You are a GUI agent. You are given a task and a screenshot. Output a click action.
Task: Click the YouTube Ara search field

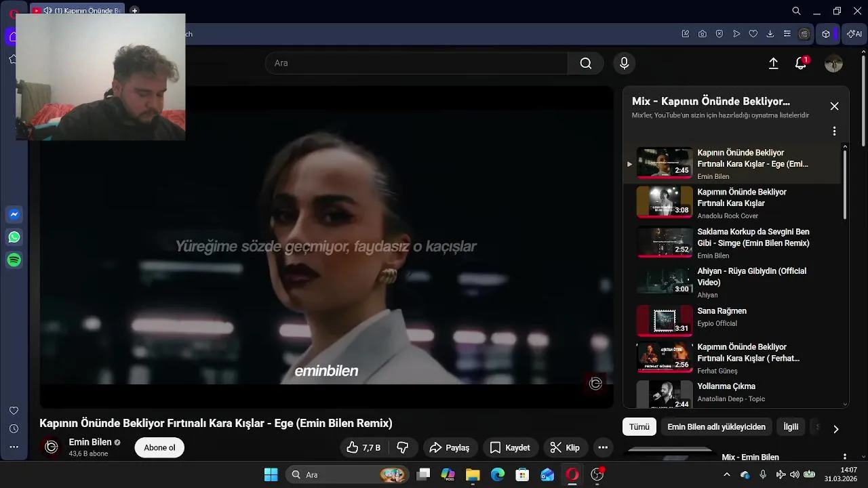coord(416,63)
